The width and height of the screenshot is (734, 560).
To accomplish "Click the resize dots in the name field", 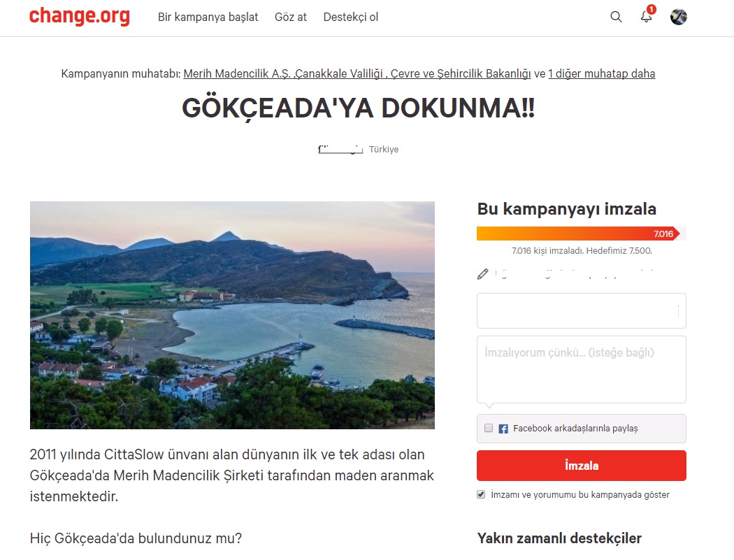I will pyautogui.click(x=678, y=311).
